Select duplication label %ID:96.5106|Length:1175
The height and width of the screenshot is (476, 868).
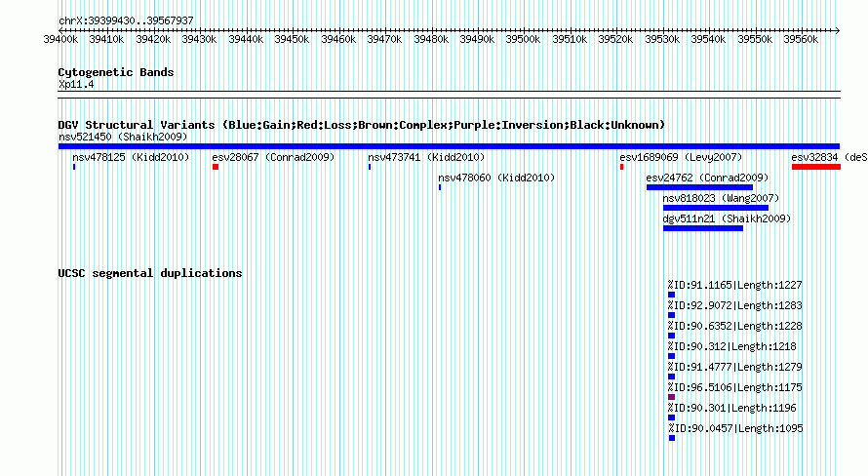tap(734, 387)
